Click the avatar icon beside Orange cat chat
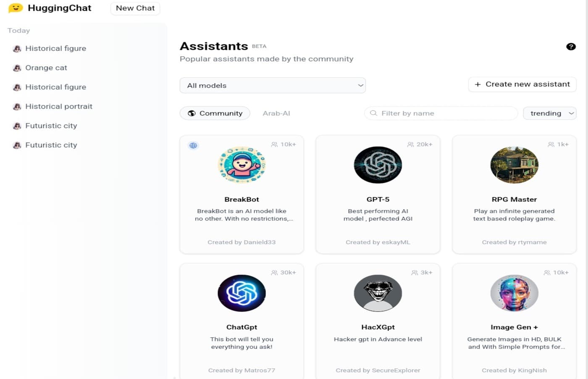The width and height of the screenshot is (588, 379). [x=17, y=68]
